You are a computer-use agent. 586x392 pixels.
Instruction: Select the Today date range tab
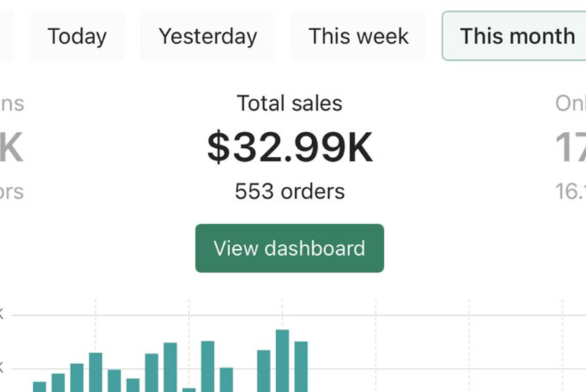[77, 36]
